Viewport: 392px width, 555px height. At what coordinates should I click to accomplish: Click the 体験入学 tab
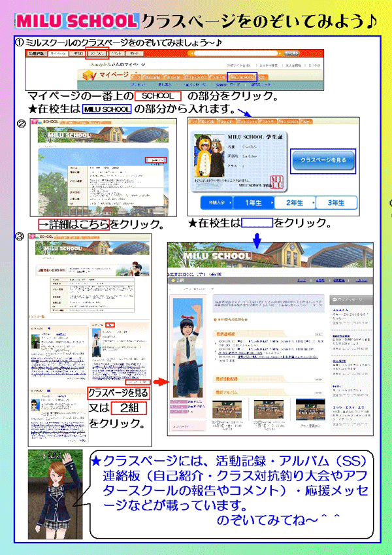coord(207,203)
